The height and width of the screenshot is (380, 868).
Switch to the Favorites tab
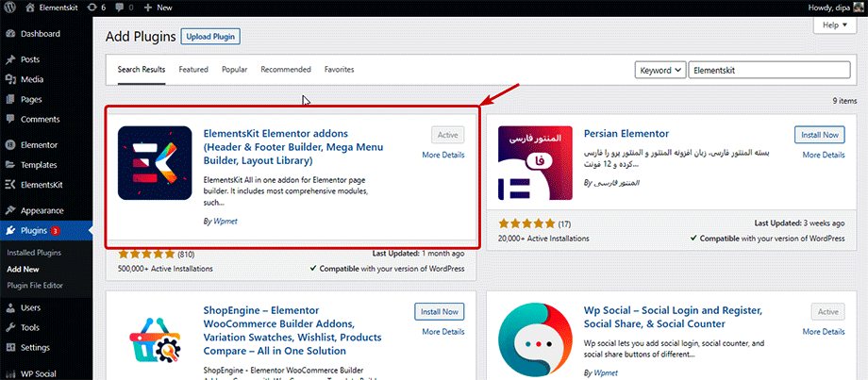(x=340, y=70)
